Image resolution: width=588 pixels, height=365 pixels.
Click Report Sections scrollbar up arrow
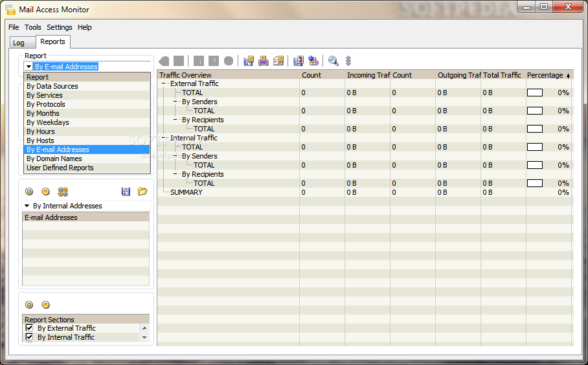pos(144,328)
